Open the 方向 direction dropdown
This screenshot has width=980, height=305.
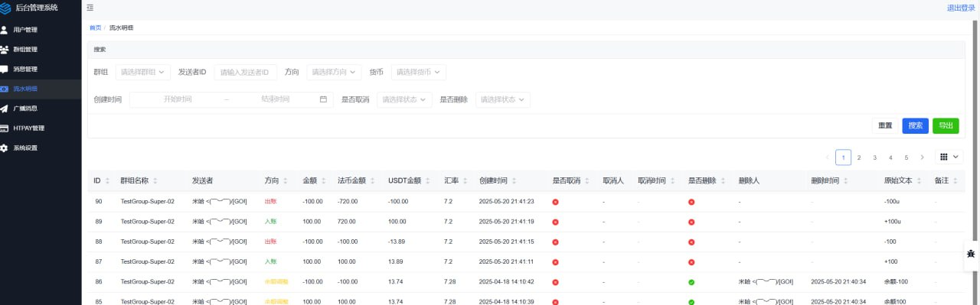334,72
